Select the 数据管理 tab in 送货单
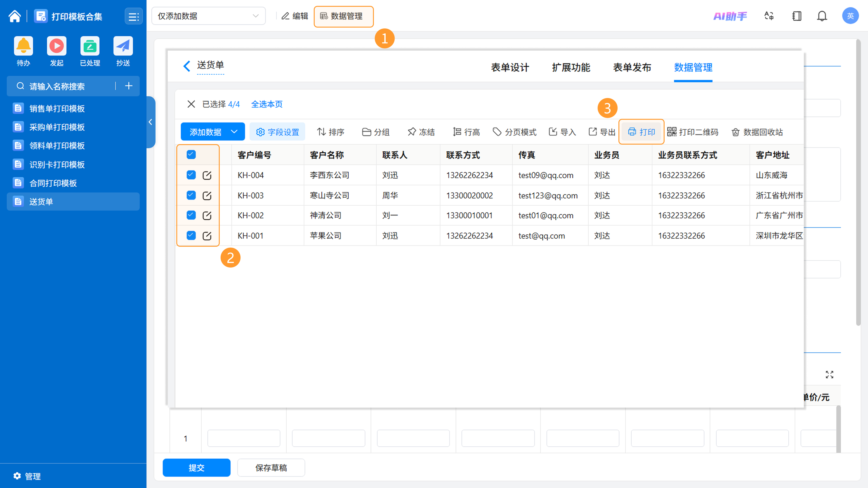 (693, 67)
